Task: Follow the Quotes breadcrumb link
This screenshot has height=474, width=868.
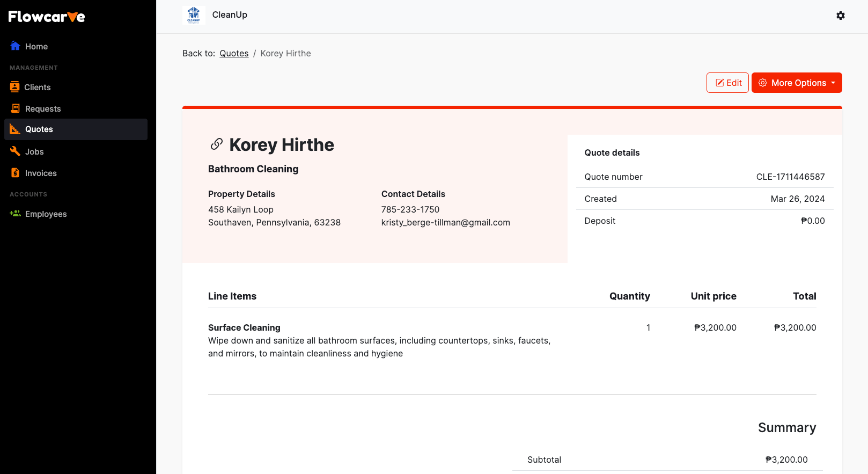Action: click(x=234, y=53)
